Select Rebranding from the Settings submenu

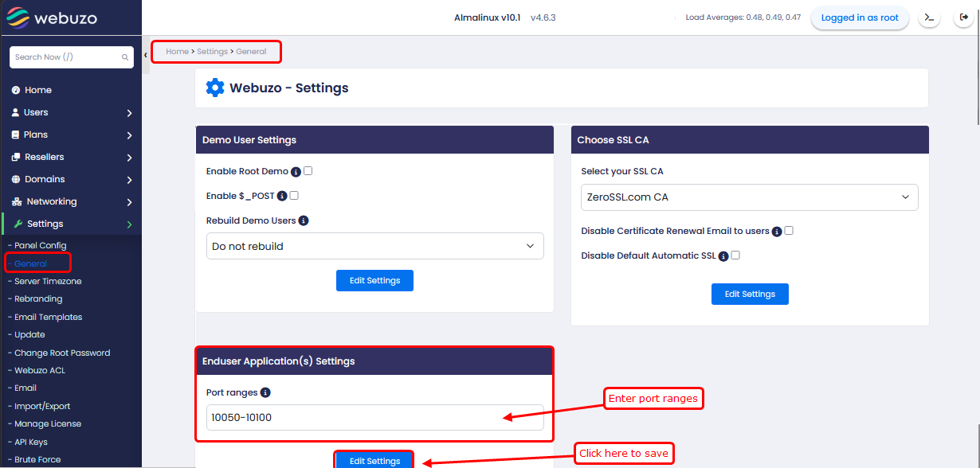38,298
